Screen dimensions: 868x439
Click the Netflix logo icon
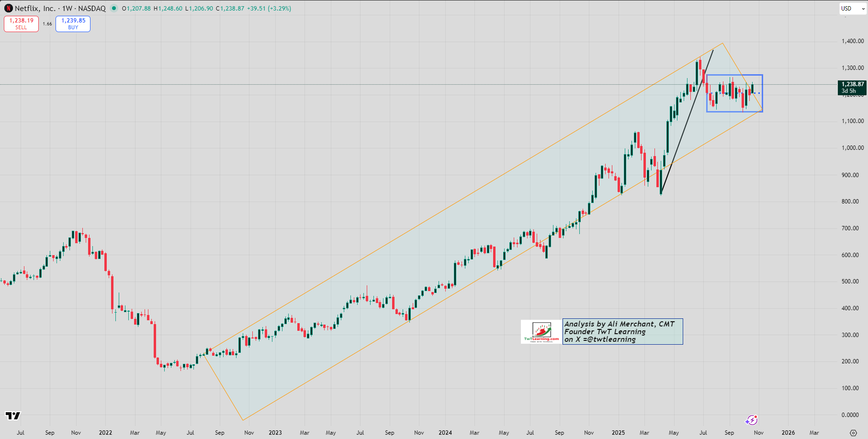[8, 8]
